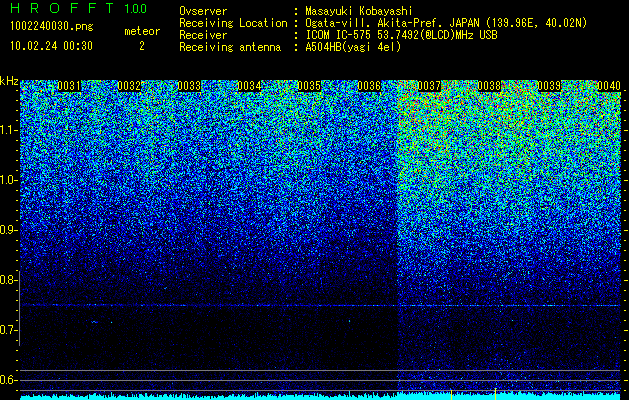Click the antenna value A504HB(yagi 4el)
Image resolution: width=629 pixels, height=400 pixels.
(353, 47)
